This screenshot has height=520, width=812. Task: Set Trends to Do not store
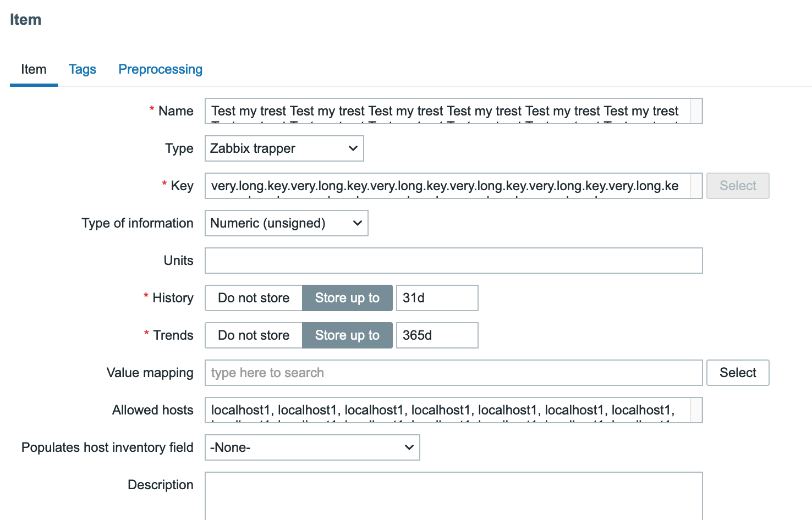[x=254, y=335]
